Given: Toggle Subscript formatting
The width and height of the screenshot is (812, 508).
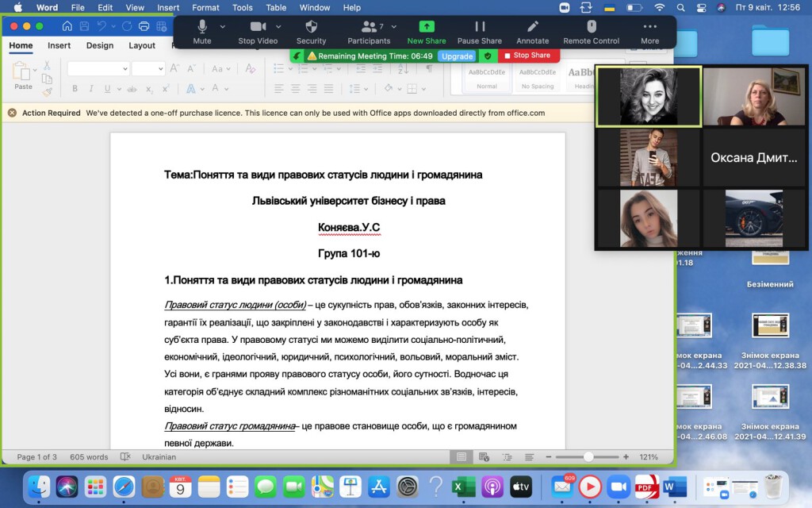Looking at the screenshot, I should [149, 89].
